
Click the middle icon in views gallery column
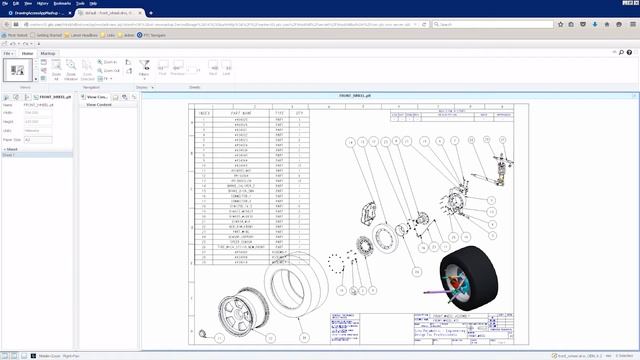click(44, 71)
